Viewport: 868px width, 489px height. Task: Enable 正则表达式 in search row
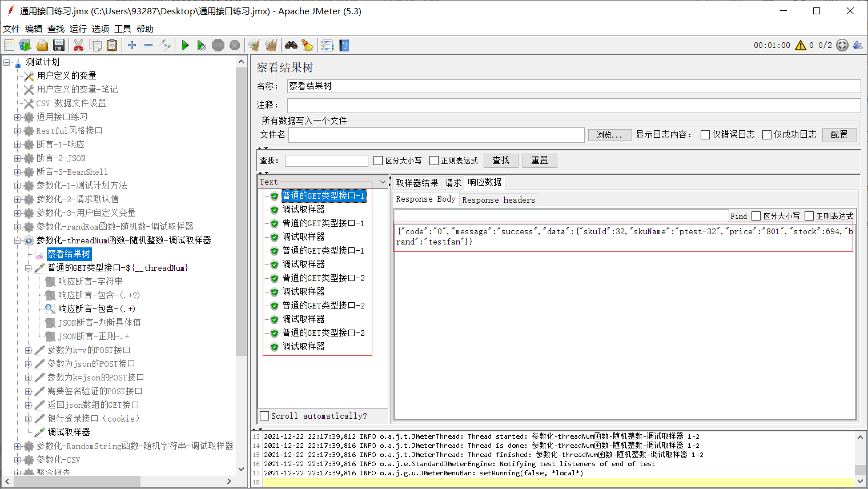pos(434,161)
